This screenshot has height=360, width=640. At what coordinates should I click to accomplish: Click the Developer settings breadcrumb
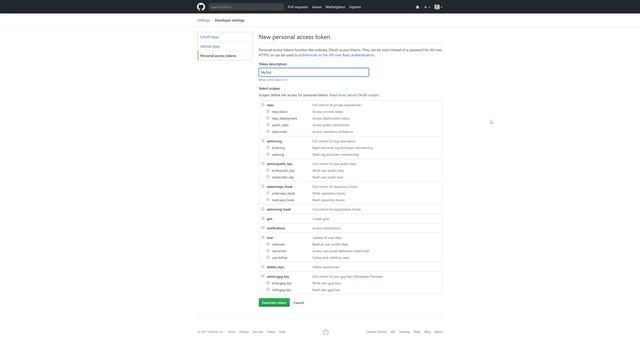pyautogui.click(x=229, y=20)
